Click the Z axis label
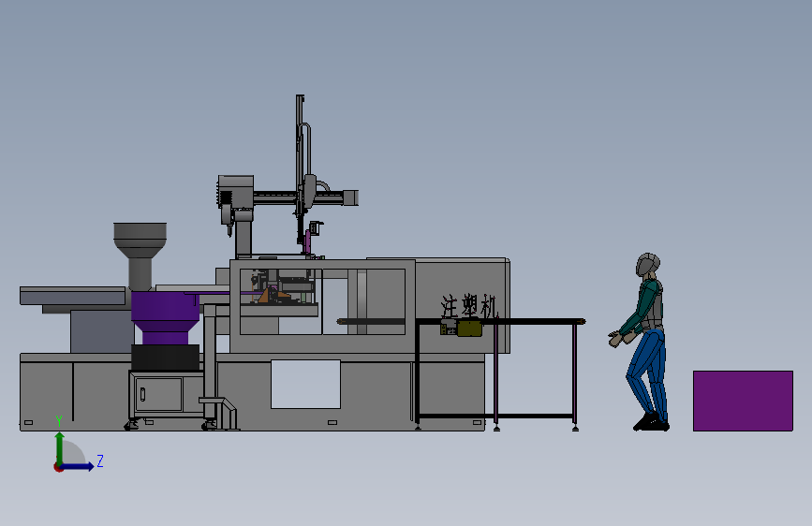The image size is (812, 526). pyautogui.click(x=100, y=460)
